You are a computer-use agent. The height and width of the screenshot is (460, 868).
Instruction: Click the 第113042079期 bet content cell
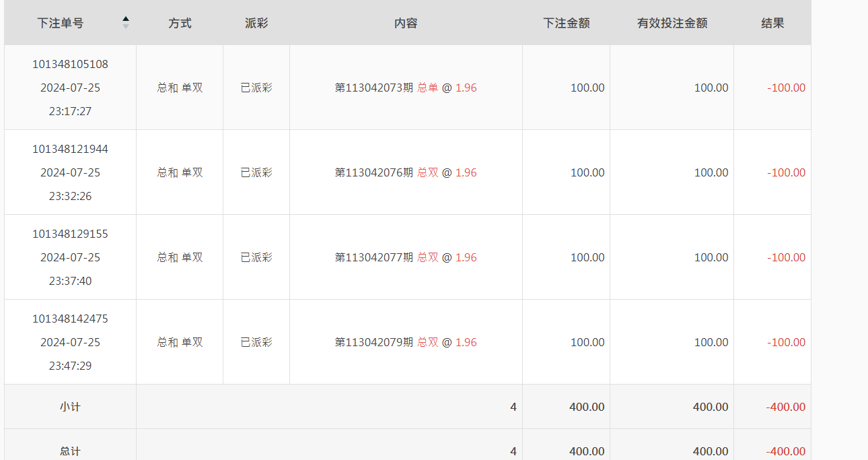(x=406, y=342)
